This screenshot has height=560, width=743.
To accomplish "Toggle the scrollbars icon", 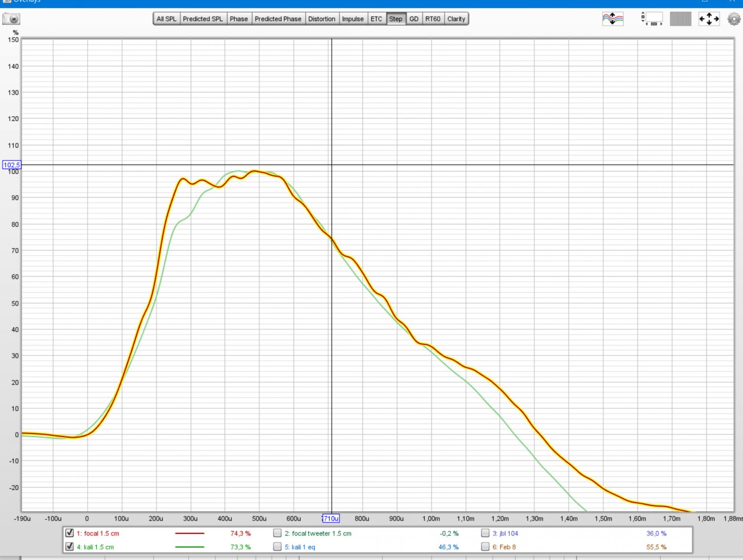I will click(652, 19).
